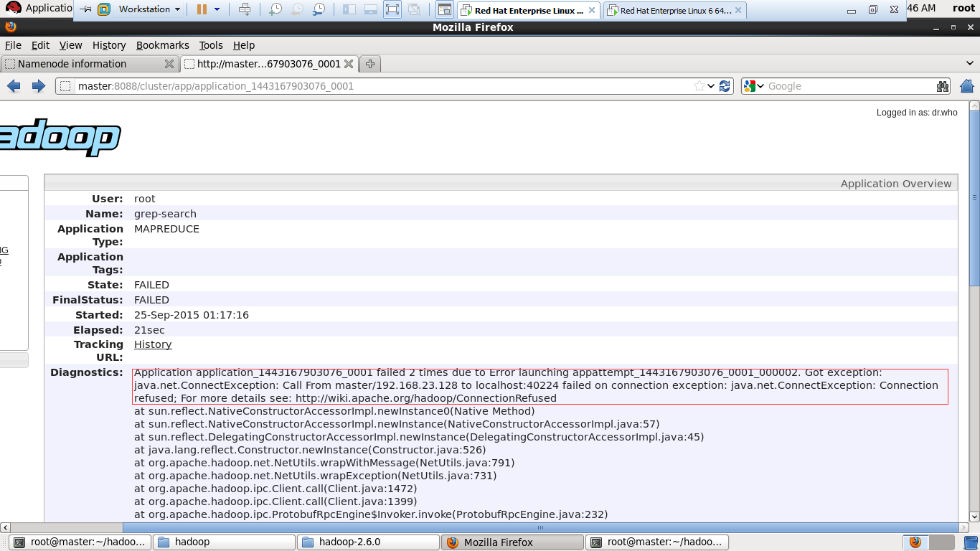The height and width of the screenshot is (551, 980).
Task: Close the Red Hat Enterprise Linux 6 64 tab
Action: pos(738,10)
